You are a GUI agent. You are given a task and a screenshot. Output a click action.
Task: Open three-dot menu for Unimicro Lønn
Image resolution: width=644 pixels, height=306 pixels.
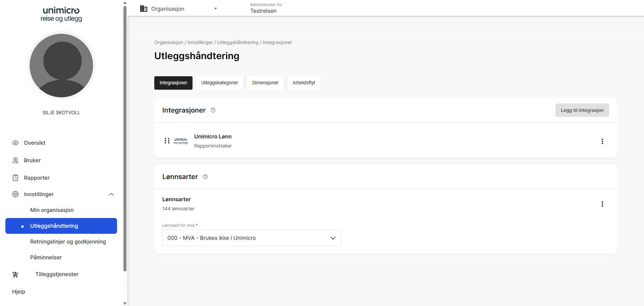point(602,141)
